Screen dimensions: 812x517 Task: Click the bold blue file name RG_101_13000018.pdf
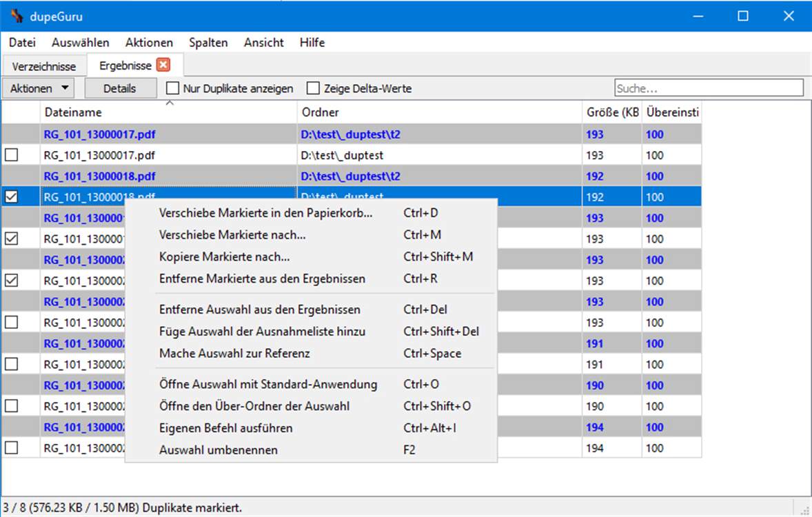(99, 176)
